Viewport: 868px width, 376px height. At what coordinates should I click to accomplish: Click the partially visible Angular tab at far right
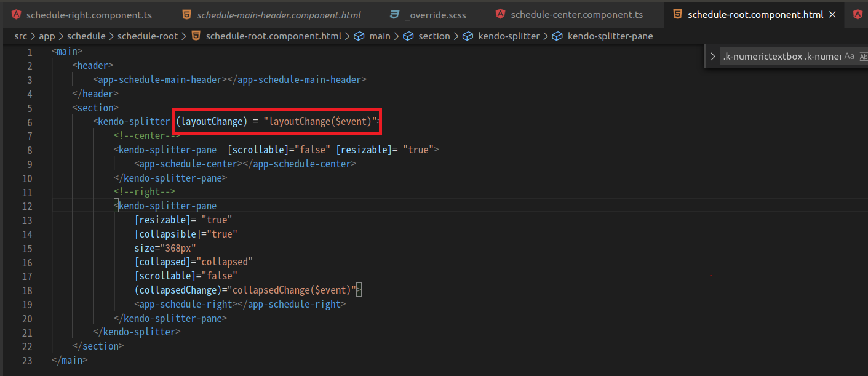click(858, 14)
